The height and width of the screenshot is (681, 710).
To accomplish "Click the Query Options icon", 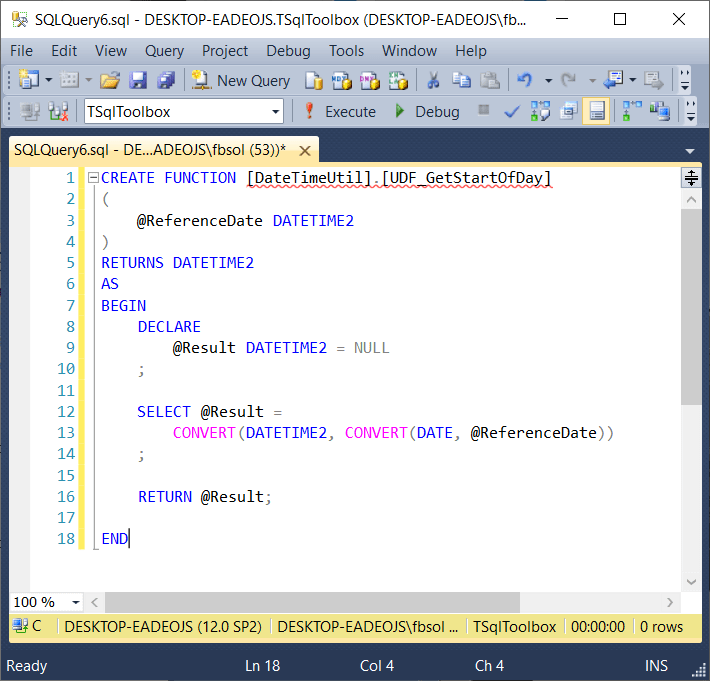I will (569, 111).
